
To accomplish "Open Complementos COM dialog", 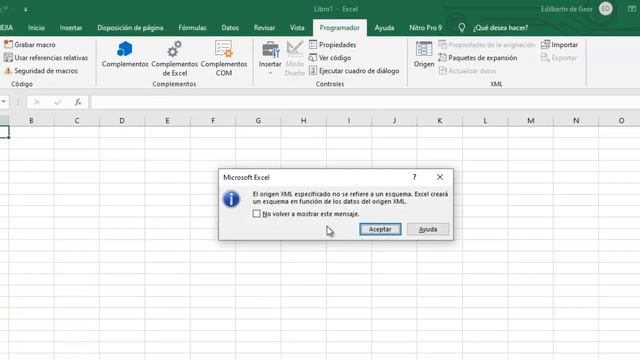I will (x=224, y=58).
